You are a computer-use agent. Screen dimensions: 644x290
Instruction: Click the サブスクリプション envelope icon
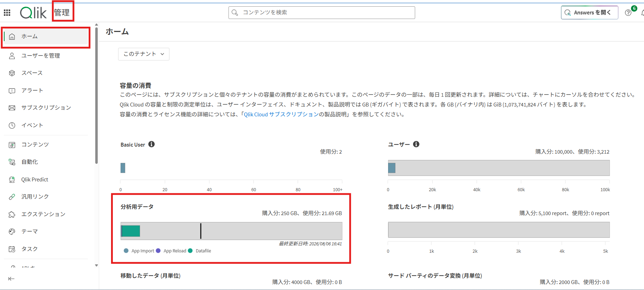12,108
